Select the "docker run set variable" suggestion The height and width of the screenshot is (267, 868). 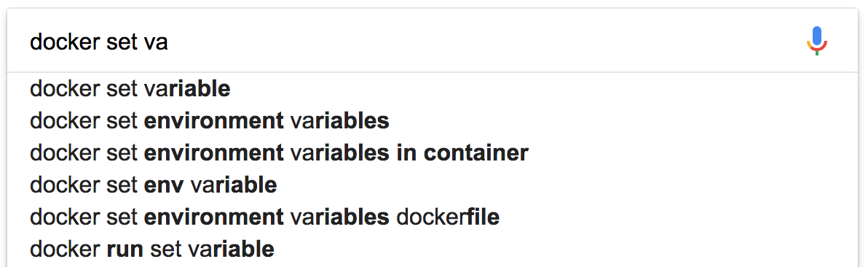click(x=432, y=249)
